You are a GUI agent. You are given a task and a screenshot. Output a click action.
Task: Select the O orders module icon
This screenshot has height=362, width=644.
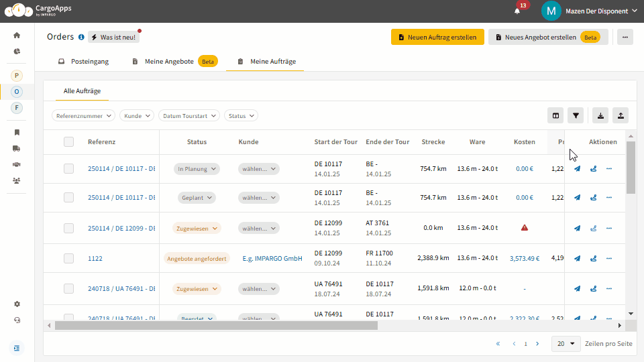tap(16, 92)
